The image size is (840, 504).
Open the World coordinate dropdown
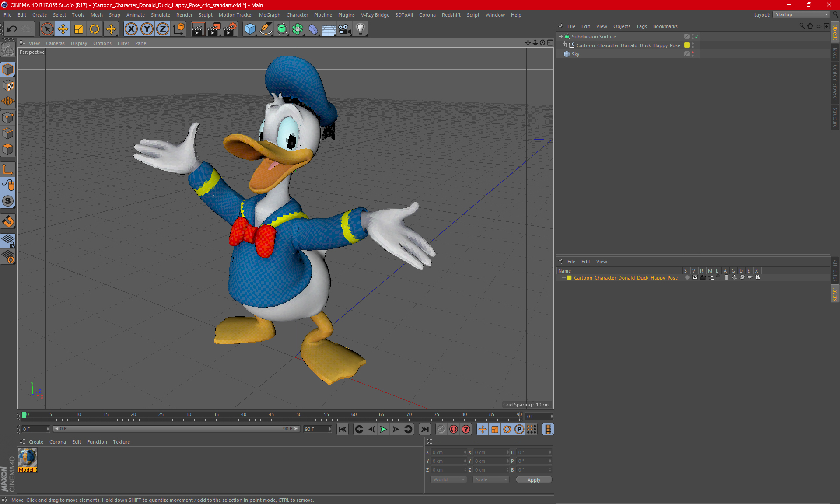pyautogui.click(x=449, y=479)
